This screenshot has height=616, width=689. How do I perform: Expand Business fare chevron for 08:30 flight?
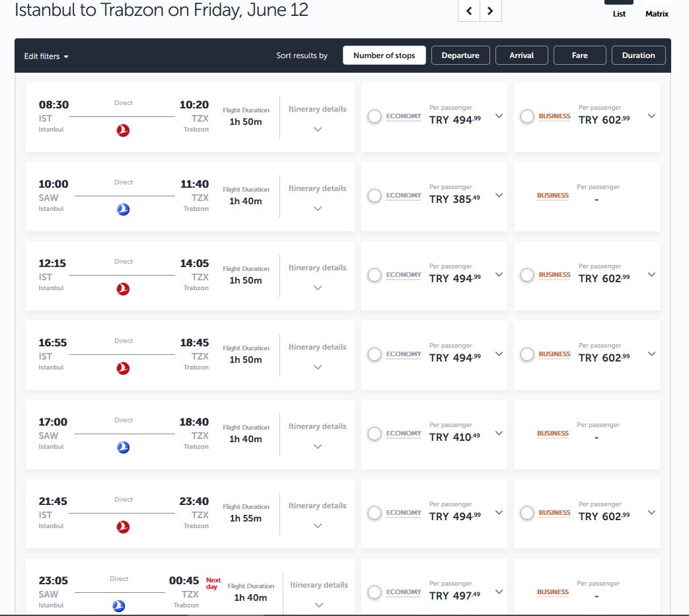pyautogui.click(x=651, y=116)
